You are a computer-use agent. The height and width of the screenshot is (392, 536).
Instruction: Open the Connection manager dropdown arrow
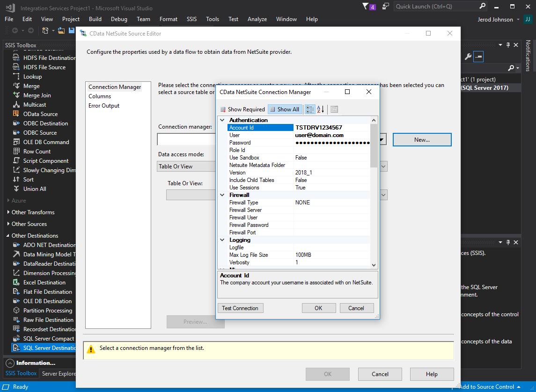(x=382, y=139)
